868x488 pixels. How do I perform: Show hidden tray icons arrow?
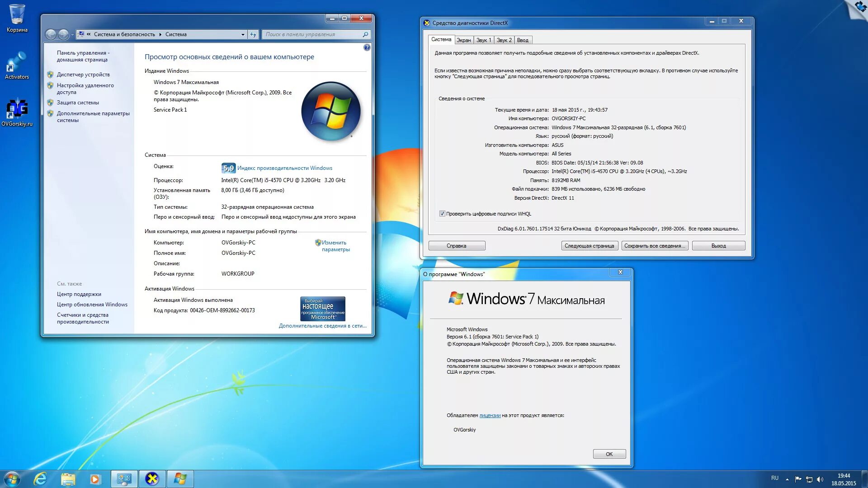(787, 479)
